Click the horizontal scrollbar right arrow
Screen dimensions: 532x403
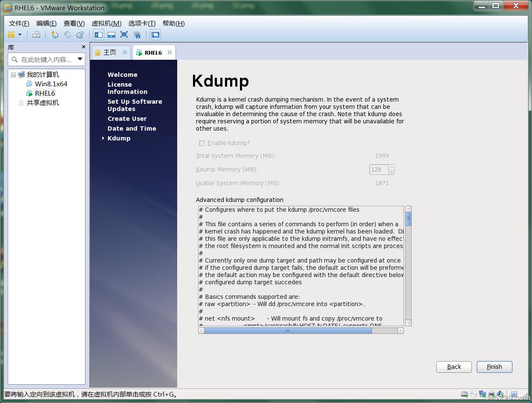[400, 330]
